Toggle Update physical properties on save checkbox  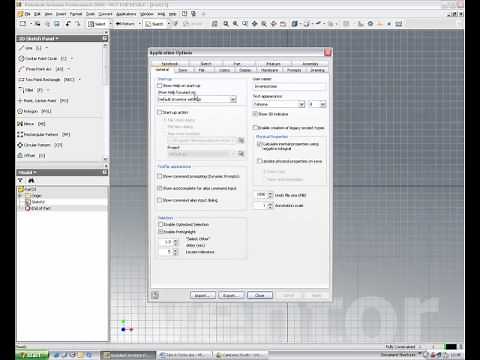click(x=259, y=161)
